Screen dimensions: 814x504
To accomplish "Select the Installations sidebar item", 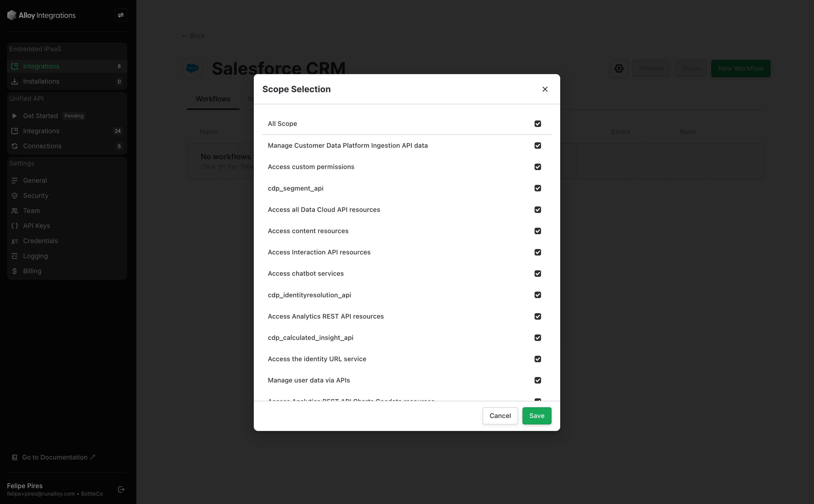I will pos(41,81).
